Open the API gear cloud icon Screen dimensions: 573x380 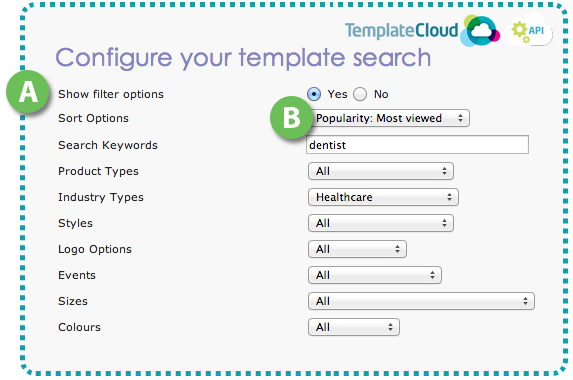pos(528,31)
